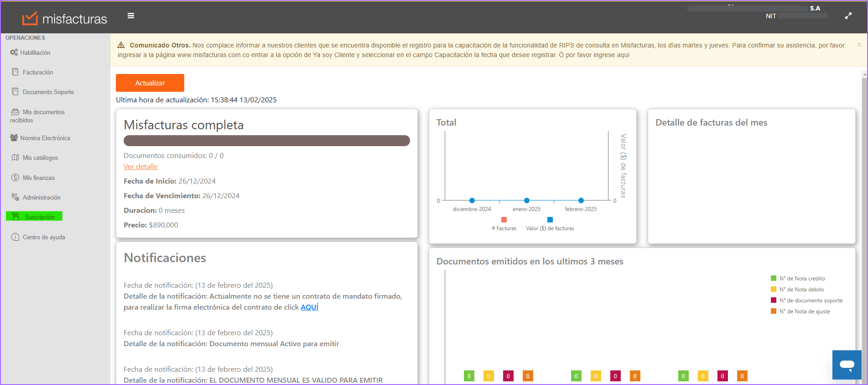Screen dimensions: 868x385
Task: Click the N° de Nota debito yellow swatch
Action: (774, 289)
